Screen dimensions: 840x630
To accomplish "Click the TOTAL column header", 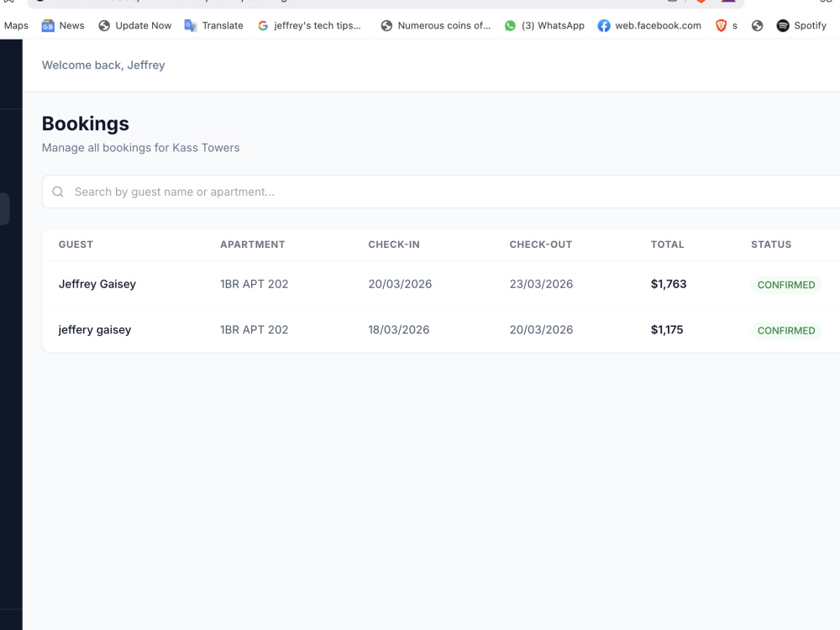I will [x=667, y=244].
